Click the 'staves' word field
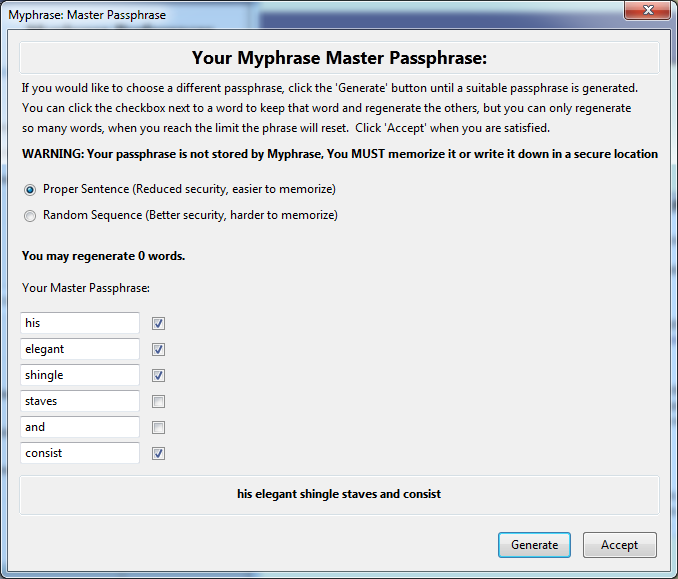This screenshot has width=678, height=579. pos(80,401)
